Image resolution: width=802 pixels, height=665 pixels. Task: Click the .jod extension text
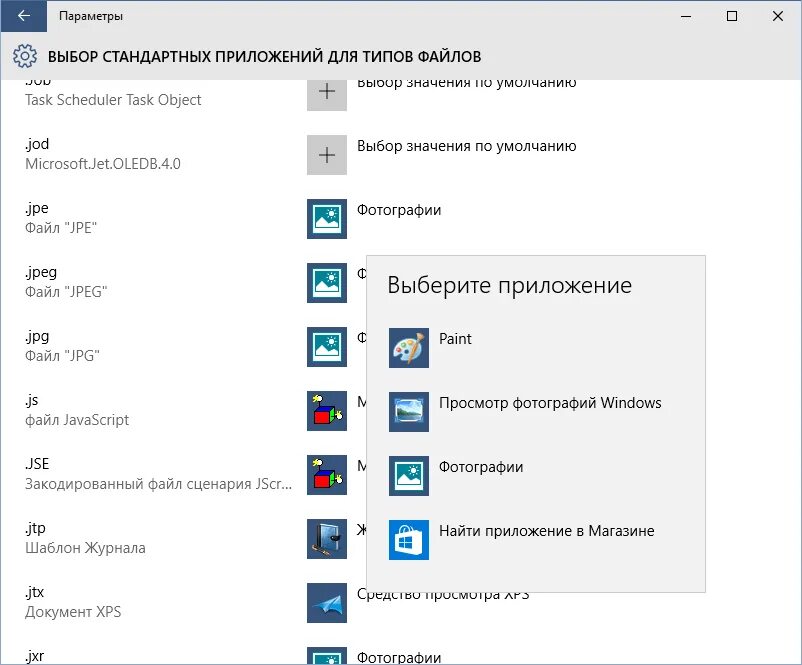click(x=37, y=144)
